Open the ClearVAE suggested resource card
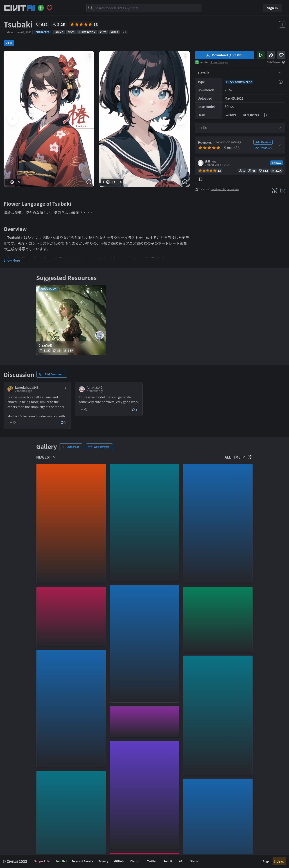This screenshot has height=868, width=289. pyautogui.click(x=71, y=320)
